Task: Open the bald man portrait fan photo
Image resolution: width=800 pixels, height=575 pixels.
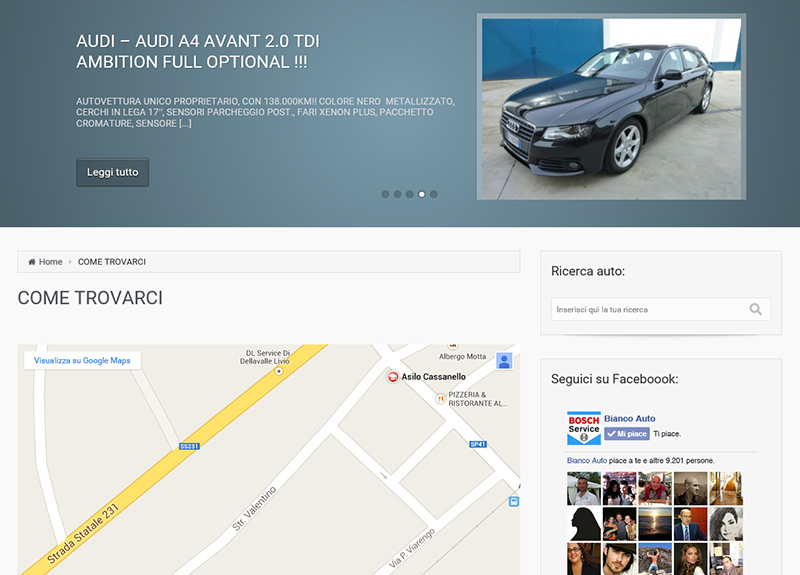Action: pyautogui.click(x=690, y=488)
